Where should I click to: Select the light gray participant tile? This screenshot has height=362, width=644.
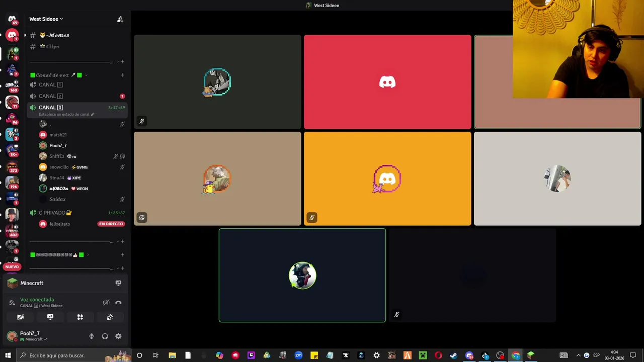click(x=557, y=178)
